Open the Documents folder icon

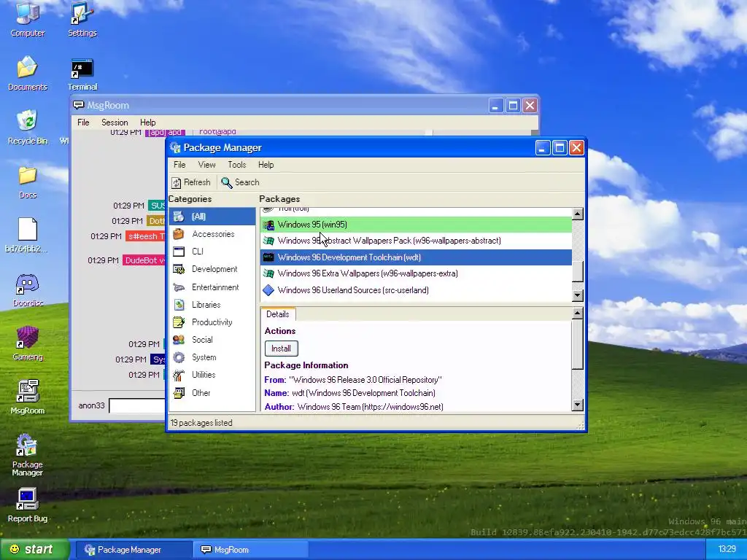pyautogui.click(x=27, y=73)
